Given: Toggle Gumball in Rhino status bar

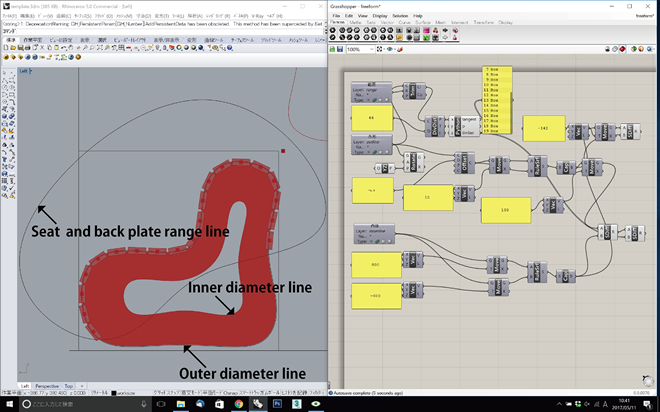Looking at the screenshot, I should click(271, 392).
